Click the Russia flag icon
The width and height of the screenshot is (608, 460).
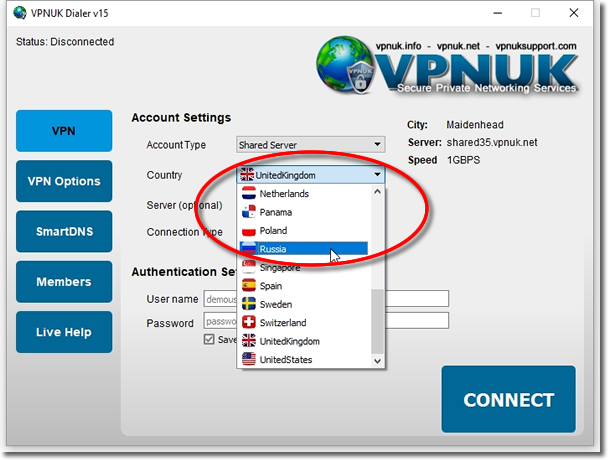point(249,249)
